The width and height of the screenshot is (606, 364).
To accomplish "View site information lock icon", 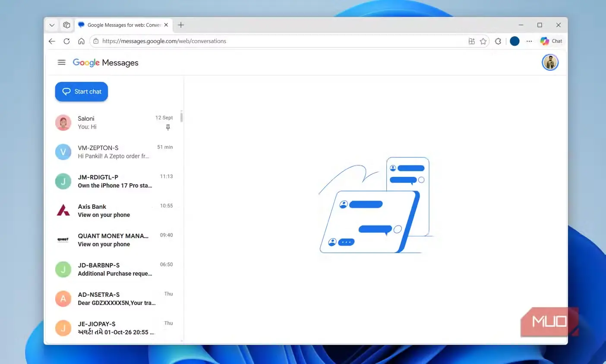I will (96, 41).
